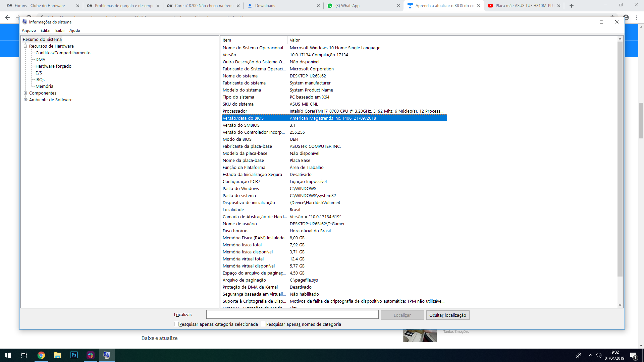The image size is (644, 362).
Task: Click the details list vertical scrollbar thumb
Action: (x=620, y=159)
